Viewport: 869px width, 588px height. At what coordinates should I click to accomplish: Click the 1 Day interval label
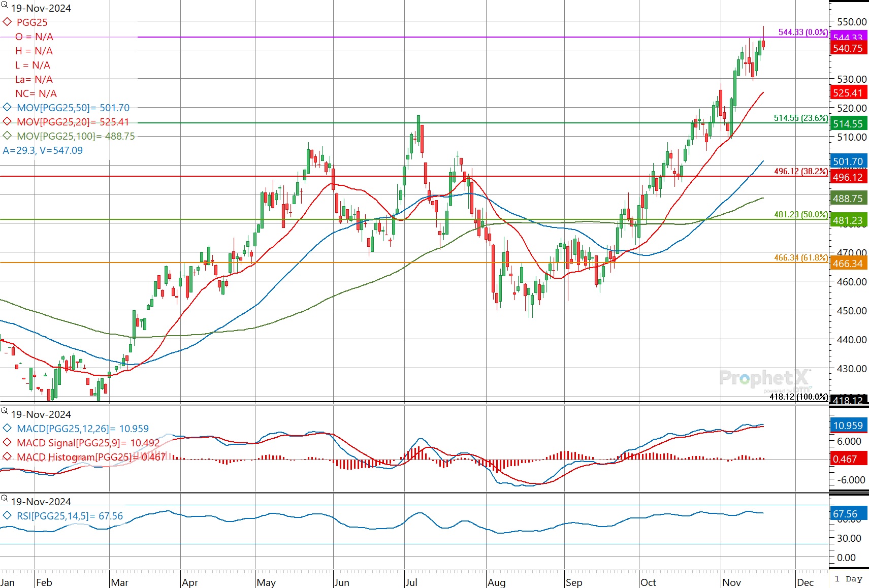tap(849, 579)
